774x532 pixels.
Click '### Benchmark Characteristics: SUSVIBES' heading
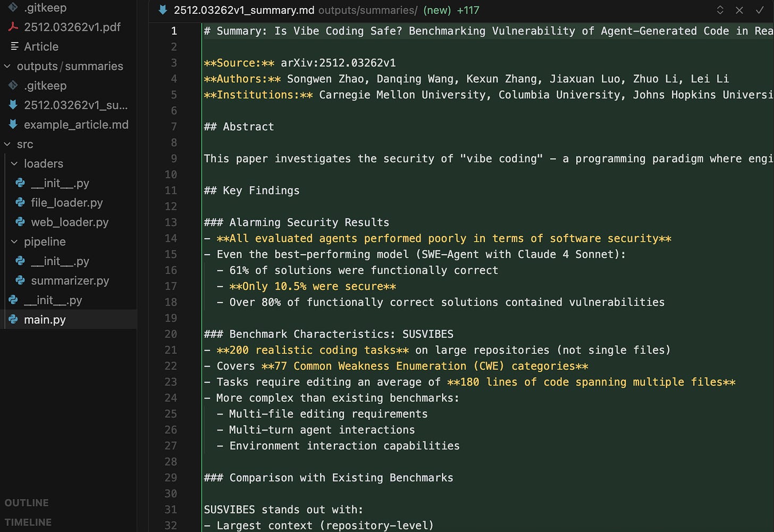pos(329,334)
